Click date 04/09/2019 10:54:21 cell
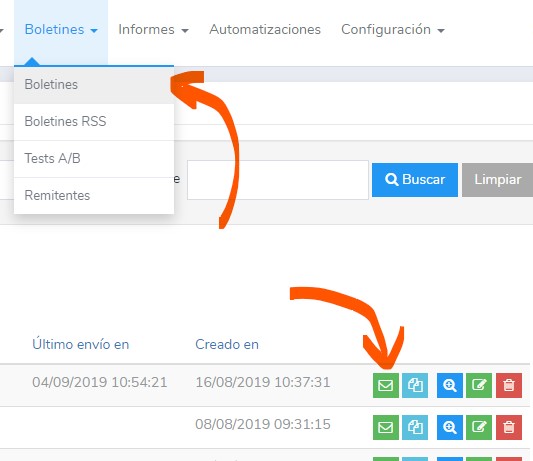The width and height of the screenshot is (533, 461). [100, 382]
